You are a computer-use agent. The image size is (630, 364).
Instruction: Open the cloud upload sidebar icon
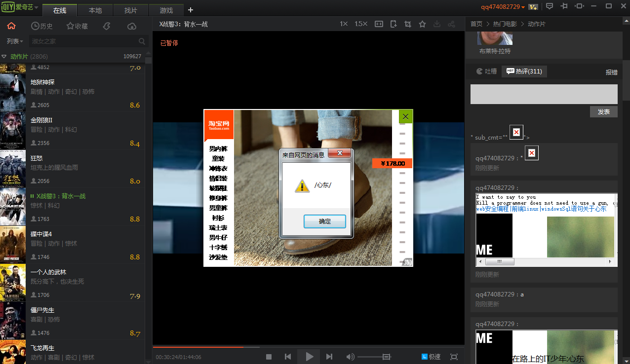coord(132,26)
